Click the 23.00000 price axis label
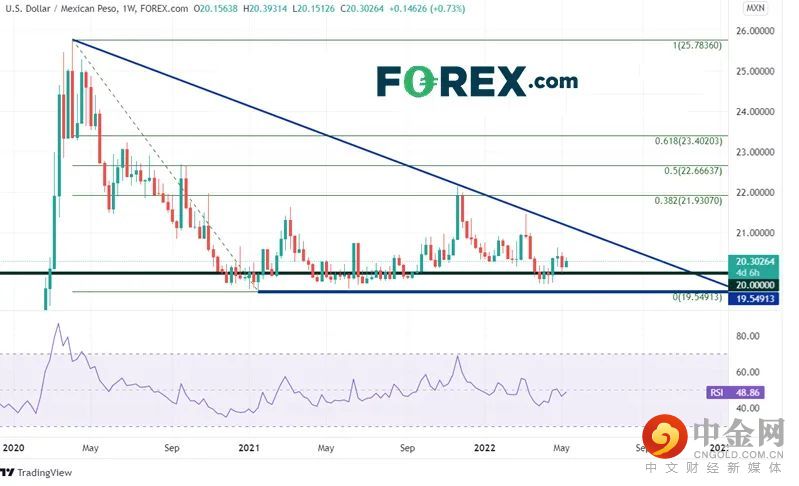799x486 pixels. [x=755, y=152]
